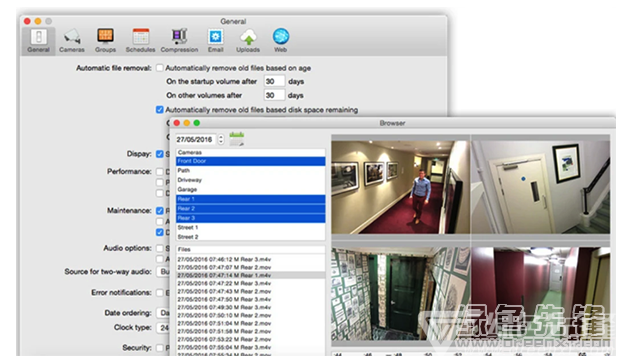Viewport: 625px width, 364px height.
Task: Select file 07:51:58 M Rear 2.mov
Action: tap(250, 331)
